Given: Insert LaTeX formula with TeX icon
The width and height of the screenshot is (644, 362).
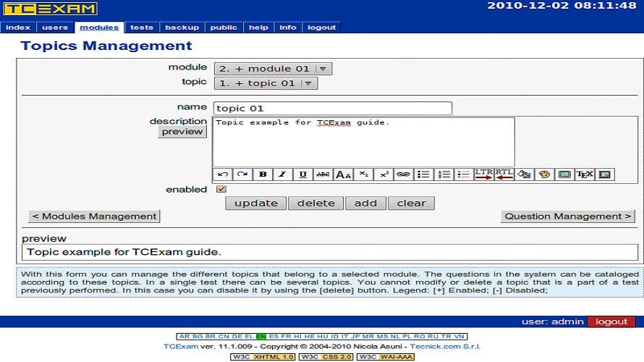Looking at the screenshot, I should (x=585, y=174).
